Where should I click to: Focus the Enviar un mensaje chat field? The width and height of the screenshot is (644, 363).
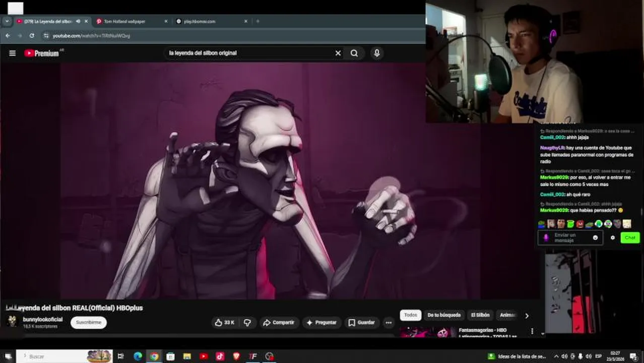point(571,237)
